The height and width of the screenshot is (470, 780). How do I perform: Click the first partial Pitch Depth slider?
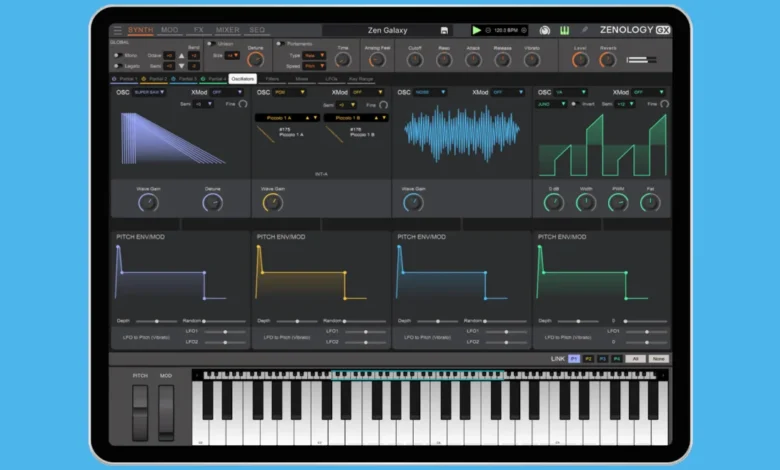(x=155, y=321)
